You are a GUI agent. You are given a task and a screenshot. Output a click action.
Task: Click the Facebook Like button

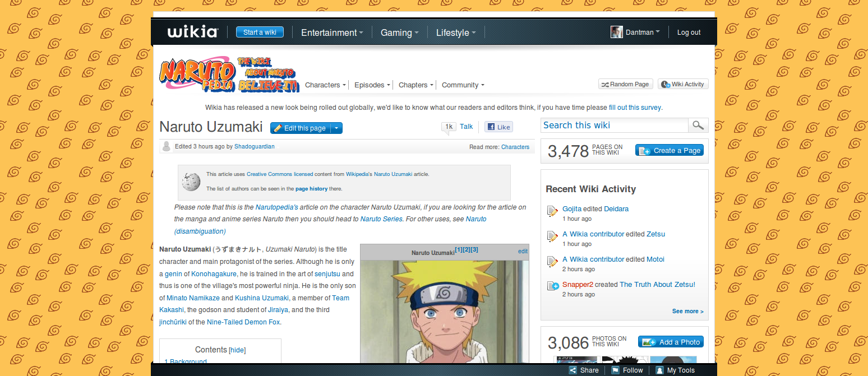pyautogui.click(x=498, y=127)
